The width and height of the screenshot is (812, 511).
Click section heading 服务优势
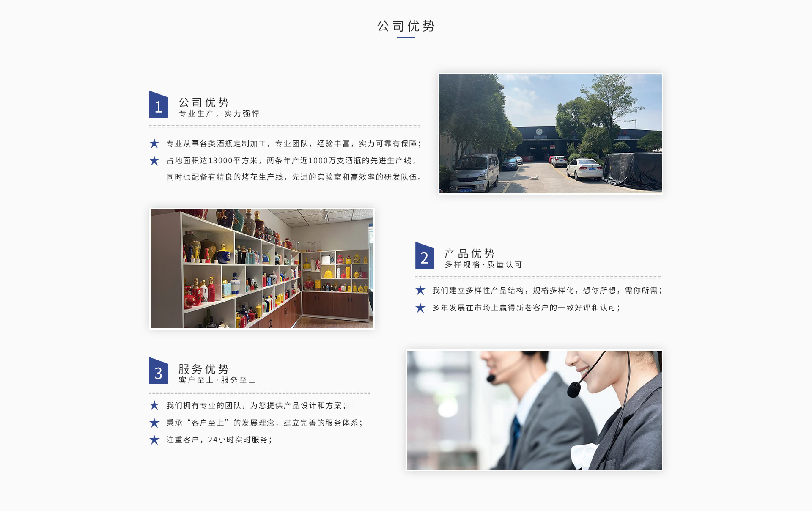coord(204,369)
